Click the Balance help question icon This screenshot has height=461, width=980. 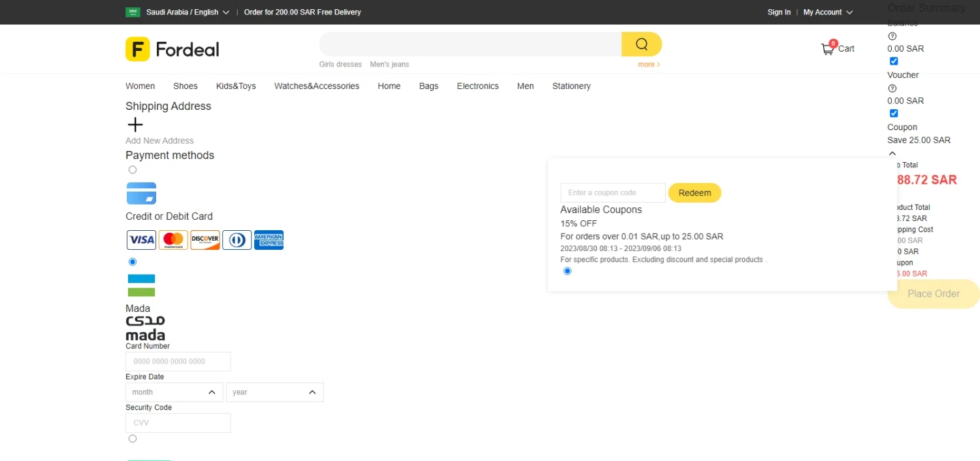(x=892, y=36)
